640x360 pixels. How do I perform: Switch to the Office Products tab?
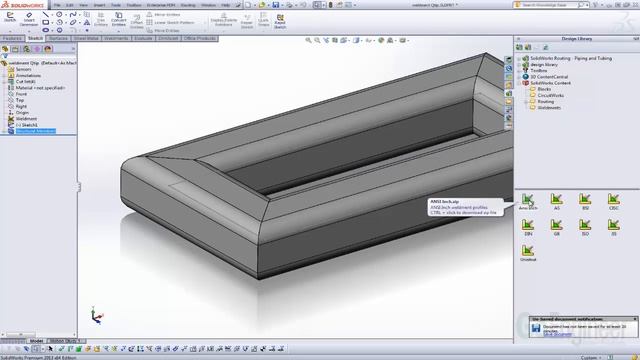200,38
